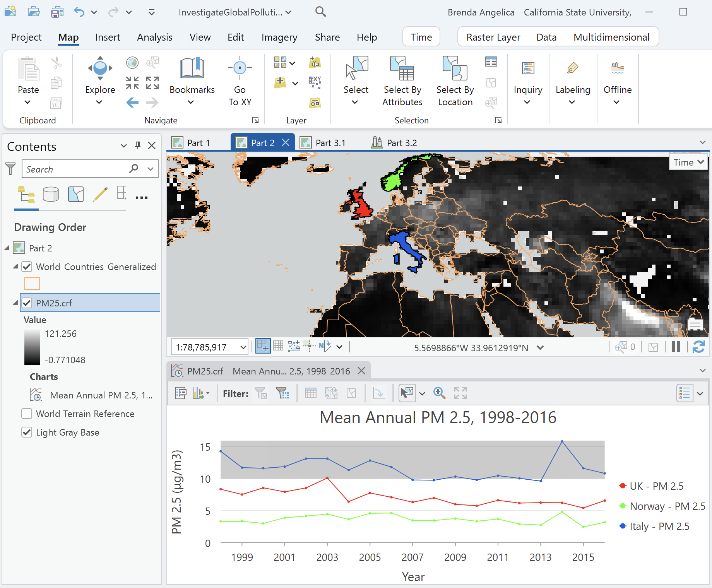Pause map drawing
The image size is (712, 588).
(676, 347)
